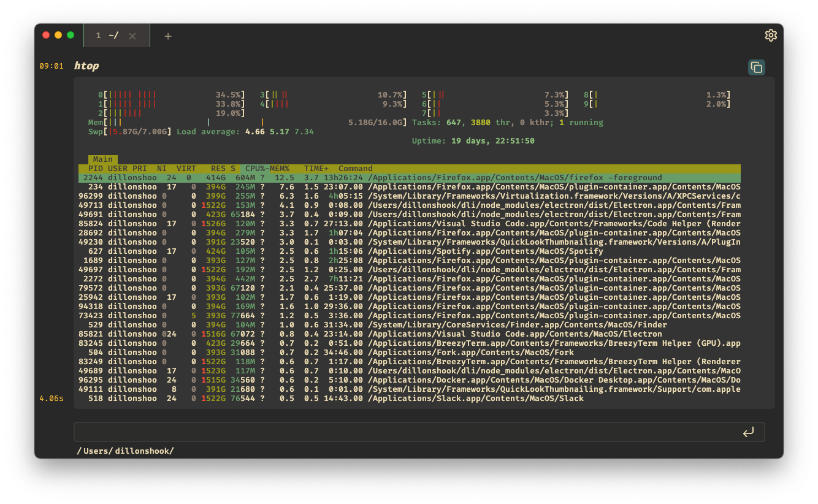
Task: Click the /Users/dillonshook/ path text
Action: (x=126, y=450)
